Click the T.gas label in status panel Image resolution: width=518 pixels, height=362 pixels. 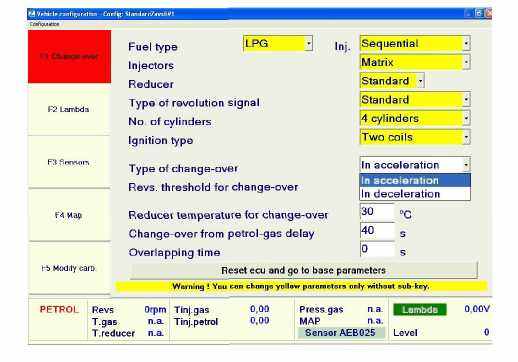[x=104, y=322]
